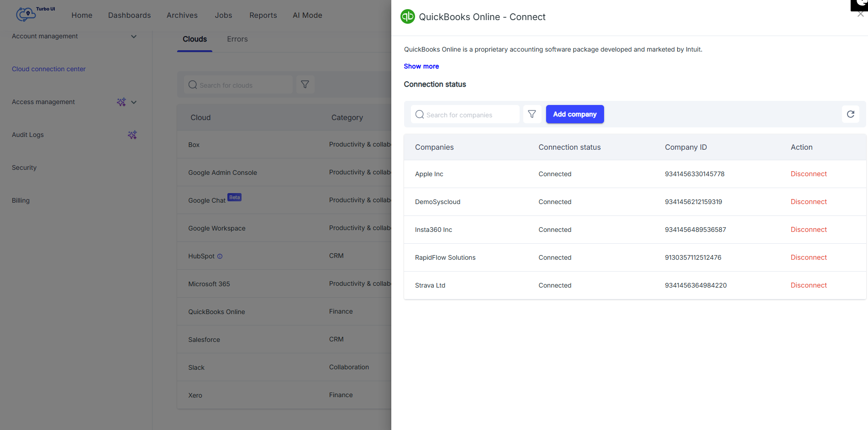The image size is (868, 430).
Task: Click the Show more link
Action: (x=421, y=66)
